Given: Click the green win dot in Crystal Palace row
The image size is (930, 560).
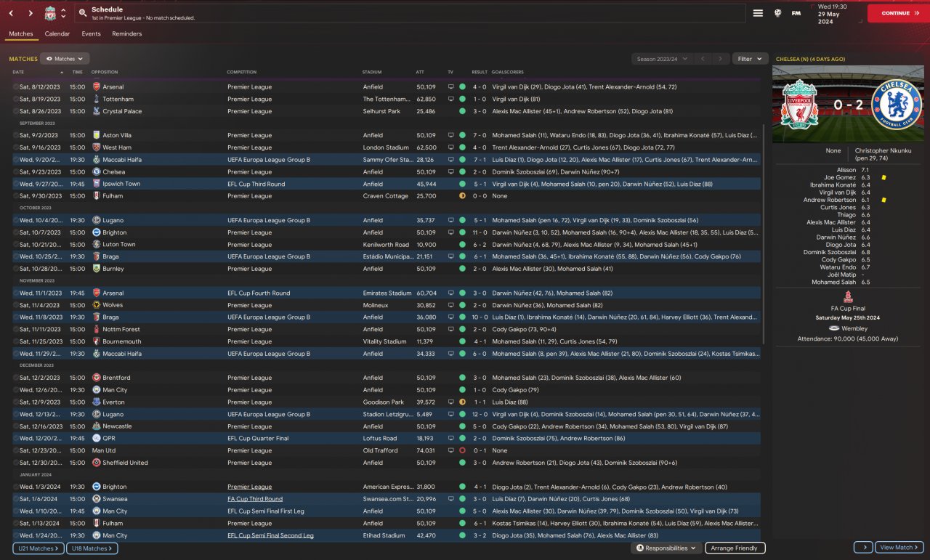Looking at the screenshot, I should click(x=462, y=111).
